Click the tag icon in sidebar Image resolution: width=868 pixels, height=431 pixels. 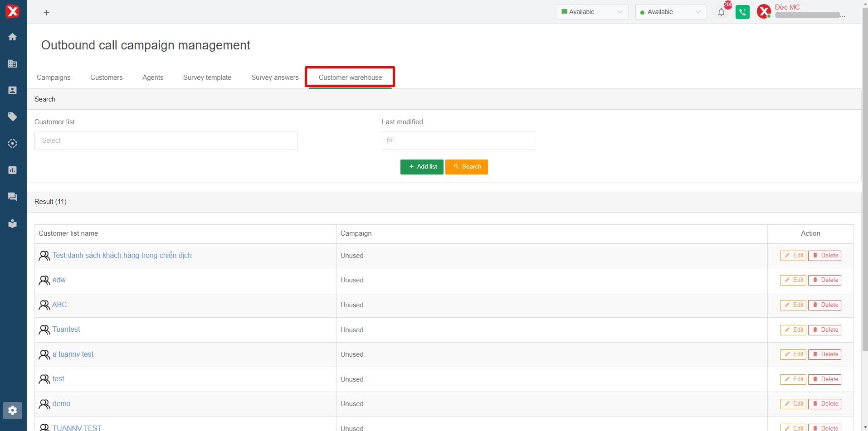click(x=13, y=117)
